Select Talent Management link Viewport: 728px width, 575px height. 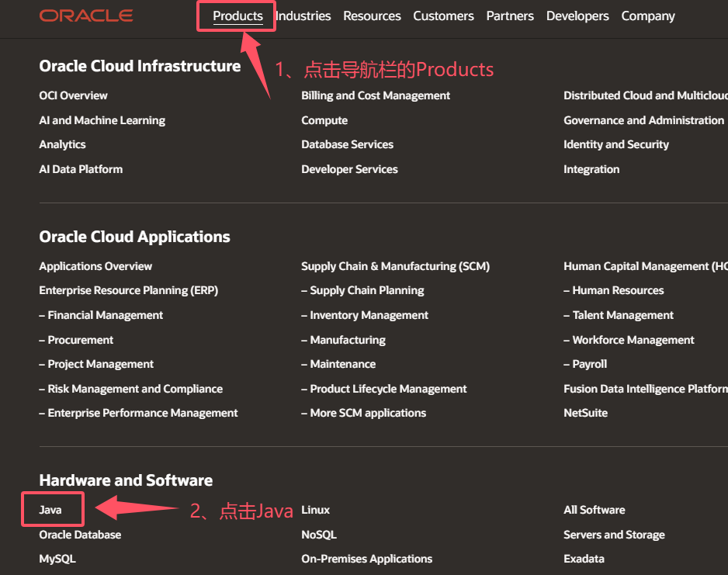pyautogui.click(x=619, y=315)
